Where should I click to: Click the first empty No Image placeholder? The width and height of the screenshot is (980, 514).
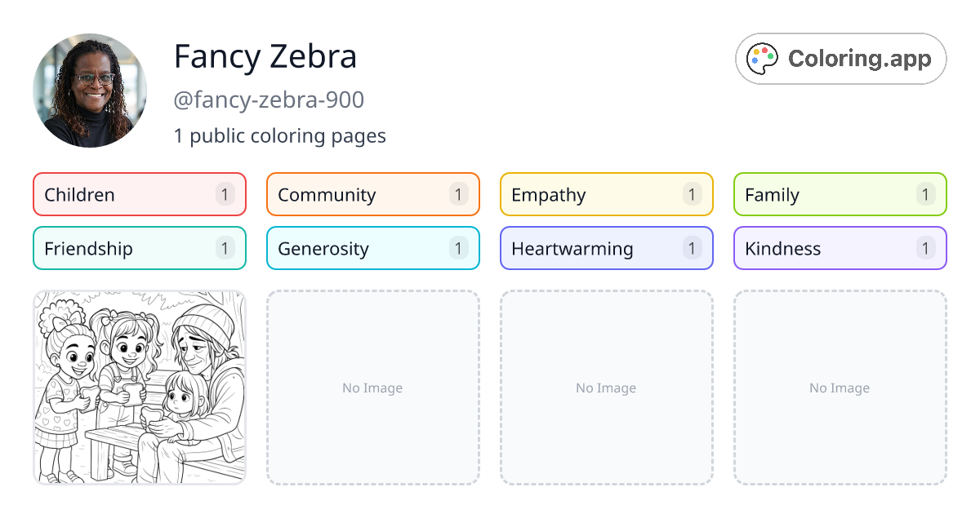coord(373,388)
